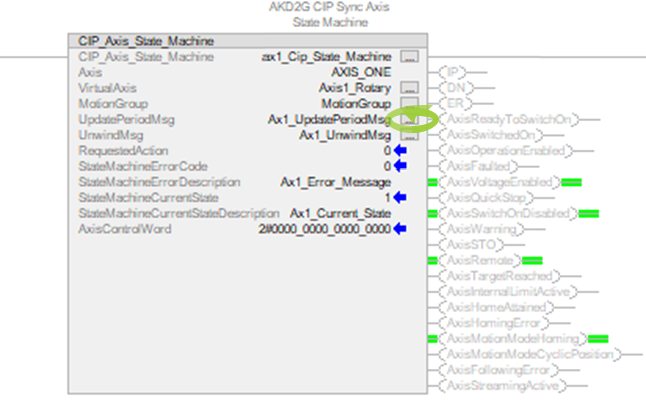Click the RequestedAction parameter label
The height and width of the screenshot is (418, 646).
[123, 151]
